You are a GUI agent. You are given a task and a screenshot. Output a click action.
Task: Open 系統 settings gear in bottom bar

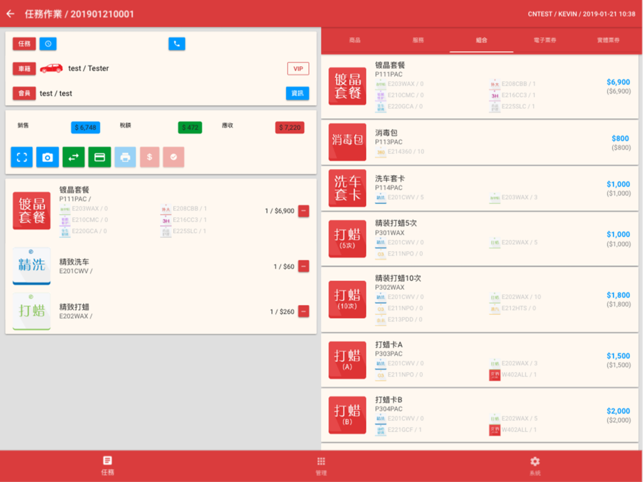535,466
